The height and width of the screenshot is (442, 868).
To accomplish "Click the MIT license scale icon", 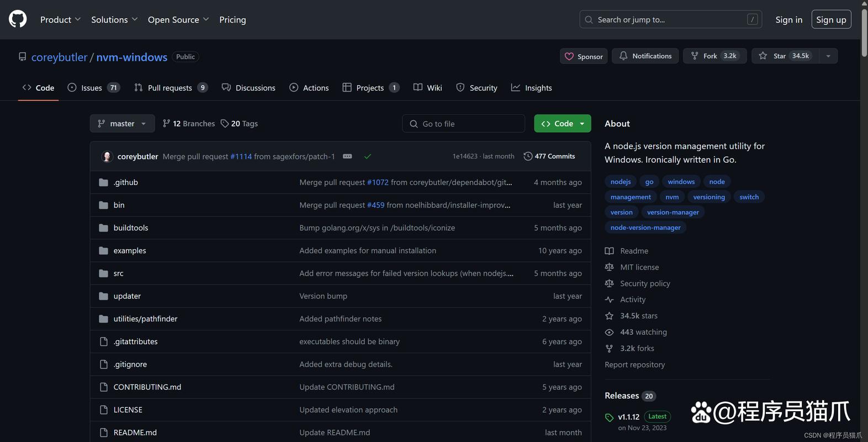I will click(609, 267).
